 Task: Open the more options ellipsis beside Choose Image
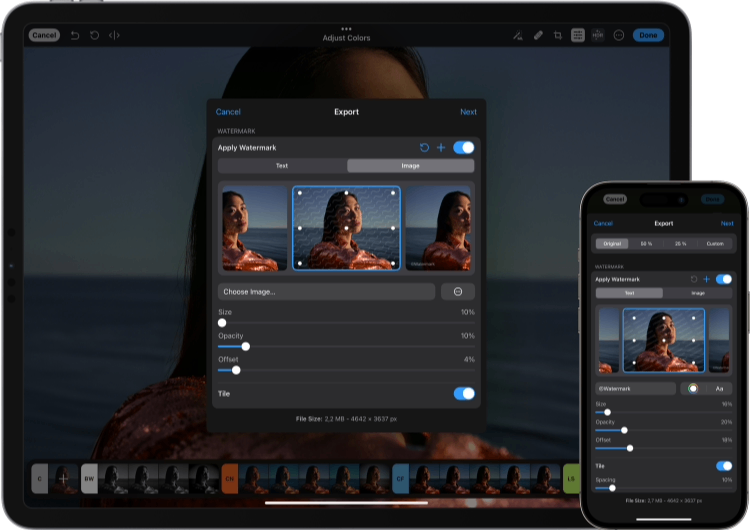point(458,292)
